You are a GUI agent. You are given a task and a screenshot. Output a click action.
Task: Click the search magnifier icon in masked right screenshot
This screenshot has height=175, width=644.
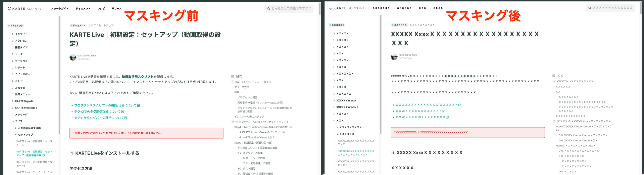pyautogui.click(x=590, y=8)
